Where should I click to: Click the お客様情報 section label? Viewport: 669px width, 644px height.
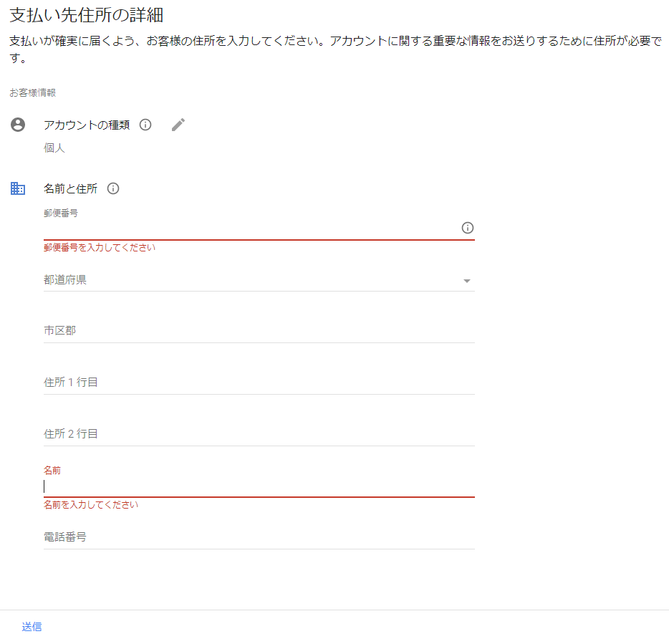coord(33,92)
